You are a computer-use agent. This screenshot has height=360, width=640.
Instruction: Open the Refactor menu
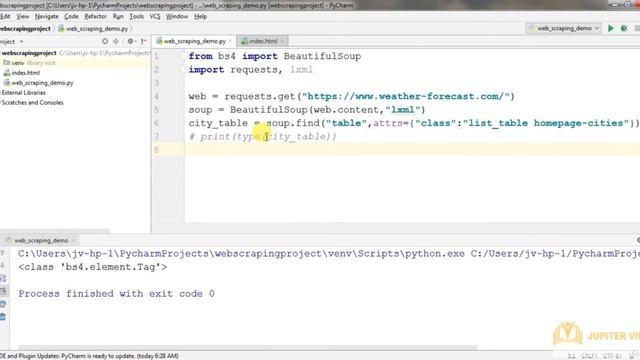click(96, 16)
